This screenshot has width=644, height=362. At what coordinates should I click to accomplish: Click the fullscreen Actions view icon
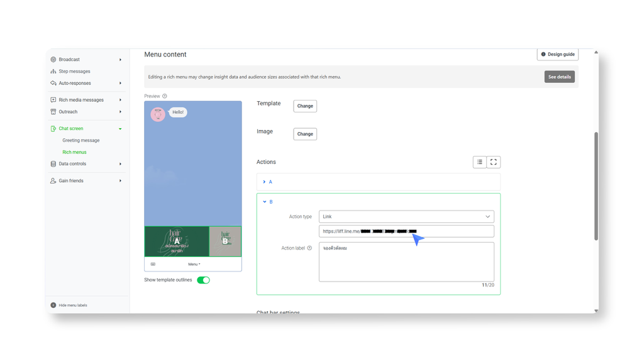coord(494,162)
